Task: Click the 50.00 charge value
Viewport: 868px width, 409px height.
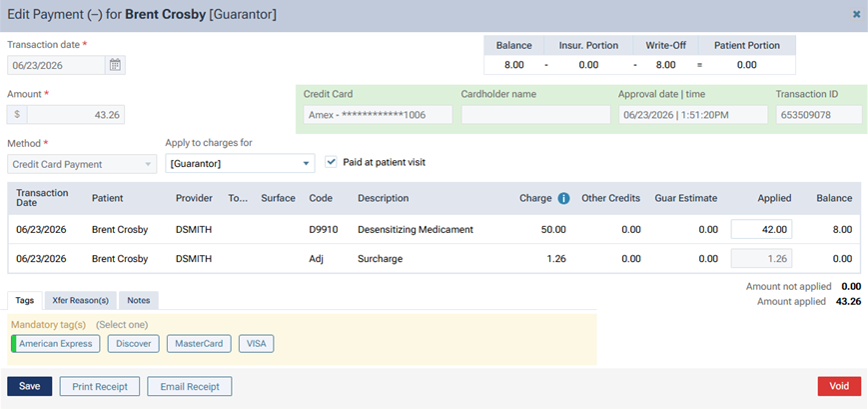Action: [553, 229]
